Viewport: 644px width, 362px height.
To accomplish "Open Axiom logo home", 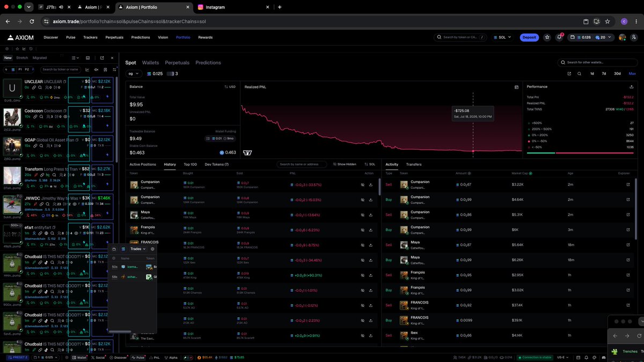I will click(x=20, y=38).
